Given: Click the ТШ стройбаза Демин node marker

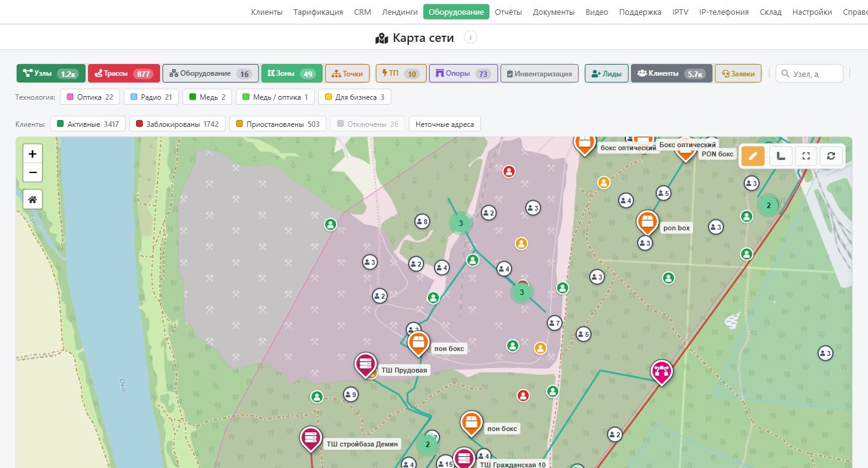Looking at the screenshot, I should coord(311,438).
